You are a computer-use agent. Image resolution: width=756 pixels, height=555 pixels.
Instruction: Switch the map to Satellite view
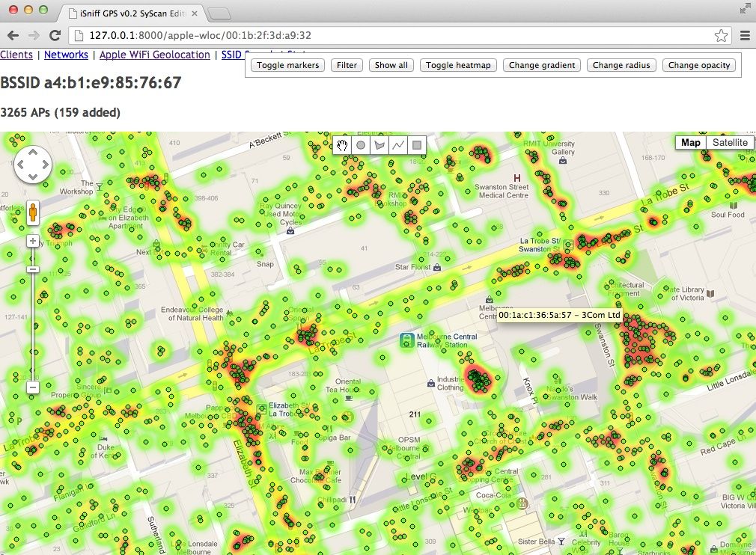coord(729,143)
